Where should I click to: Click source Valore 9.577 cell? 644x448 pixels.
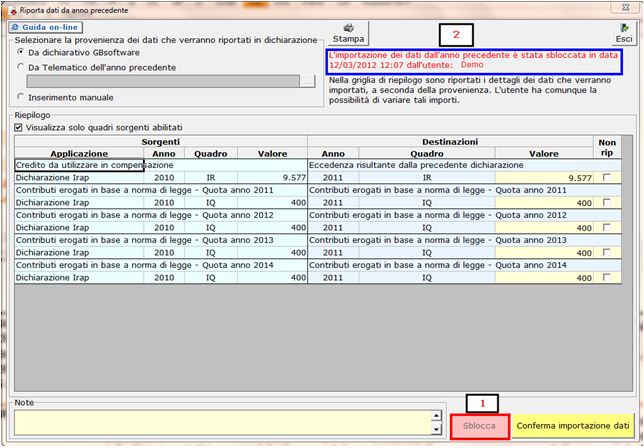point(272,178)
